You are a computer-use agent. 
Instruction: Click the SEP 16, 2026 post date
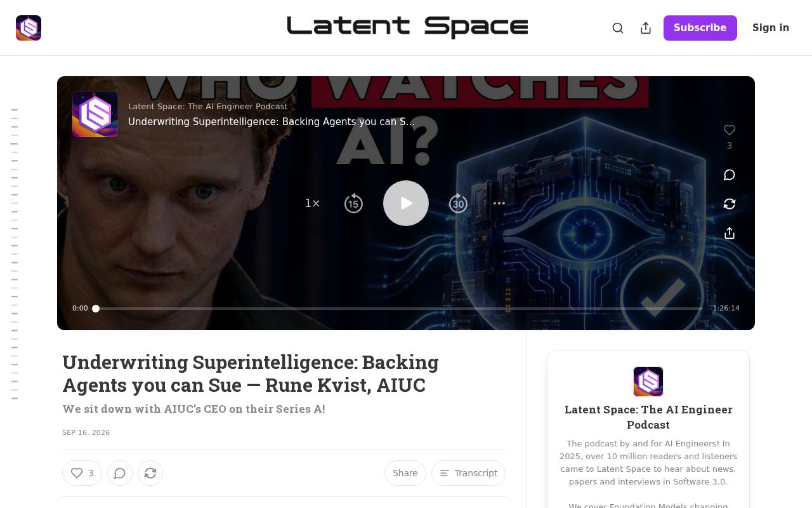tap(86, 432)
